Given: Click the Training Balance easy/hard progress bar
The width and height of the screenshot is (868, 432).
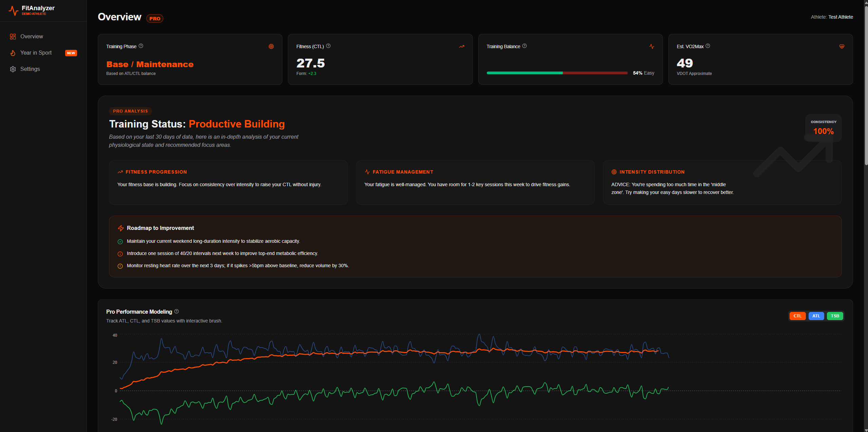Looking at the screenshot, I should pyautogui.click(x=557, y=73).
